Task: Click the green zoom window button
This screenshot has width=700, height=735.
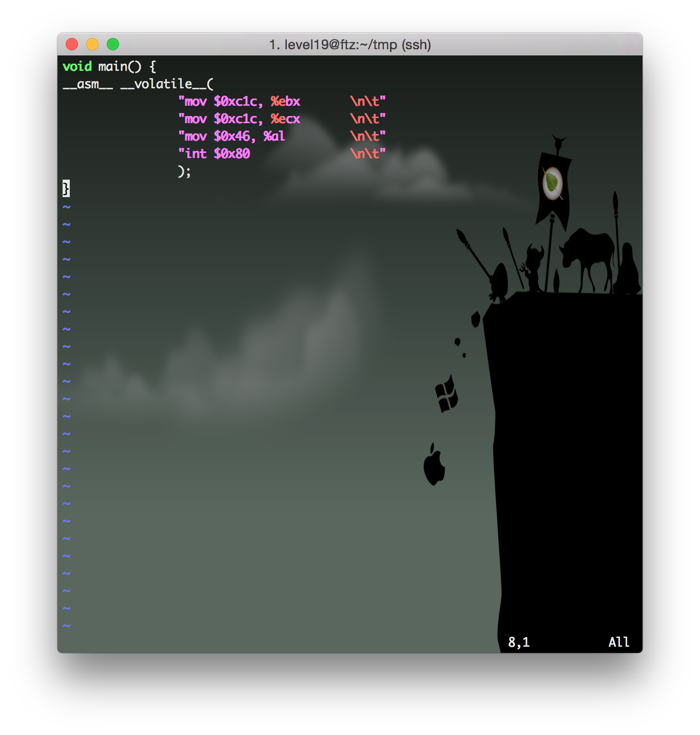Action: tap(113, 45)
